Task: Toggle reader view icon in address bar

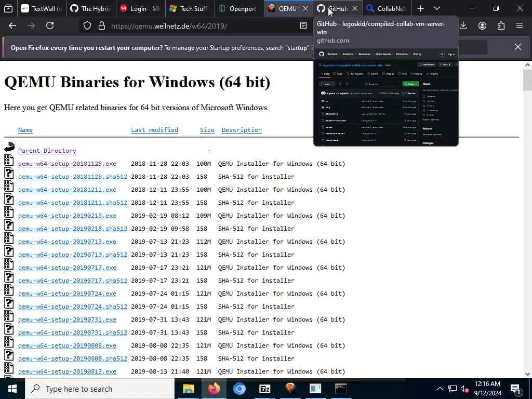Action: point(303,26)
